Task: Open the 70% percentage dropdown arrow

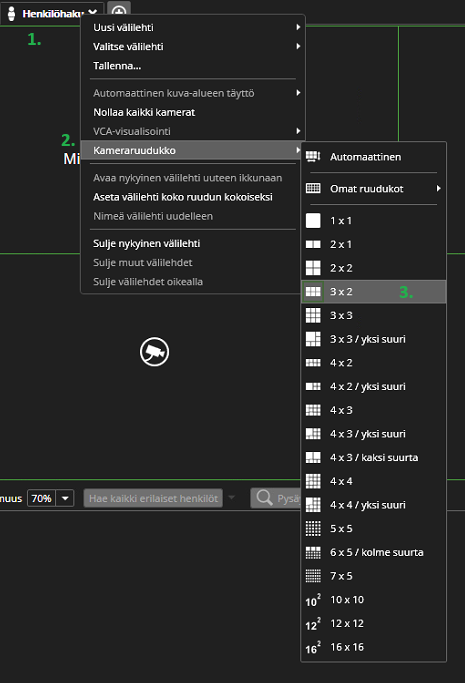Action: pos(65,498)
